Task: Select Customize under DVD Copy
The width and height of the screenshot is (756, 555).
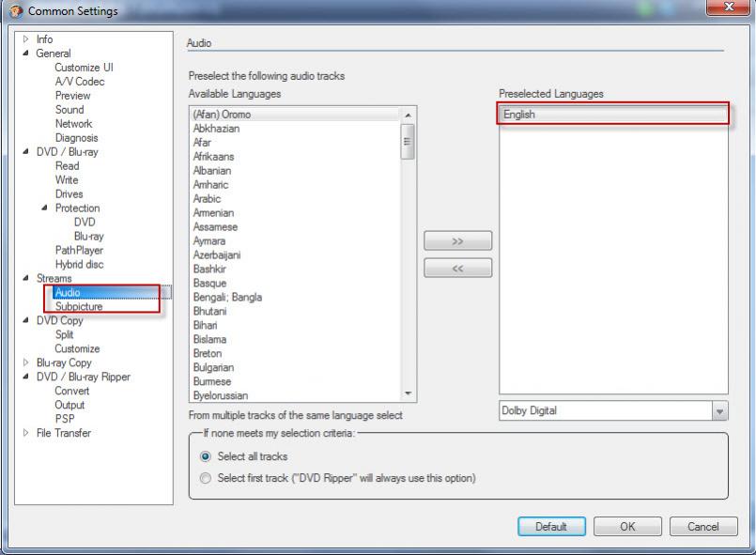Action: point(77,348)
